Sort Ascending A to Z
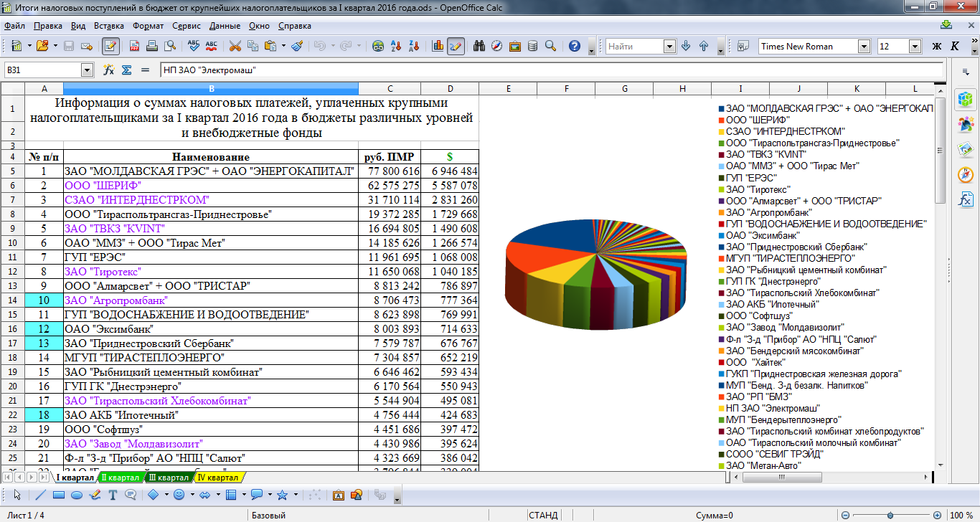 click(396, 46)
